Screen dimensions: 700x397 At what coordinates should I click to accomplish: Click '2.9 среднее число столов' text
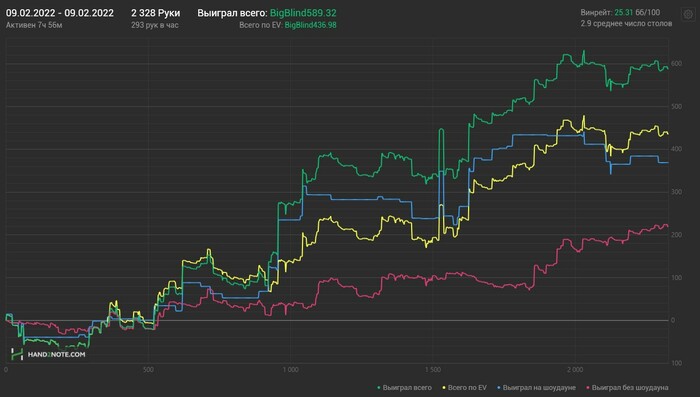[x=626, y=23]
